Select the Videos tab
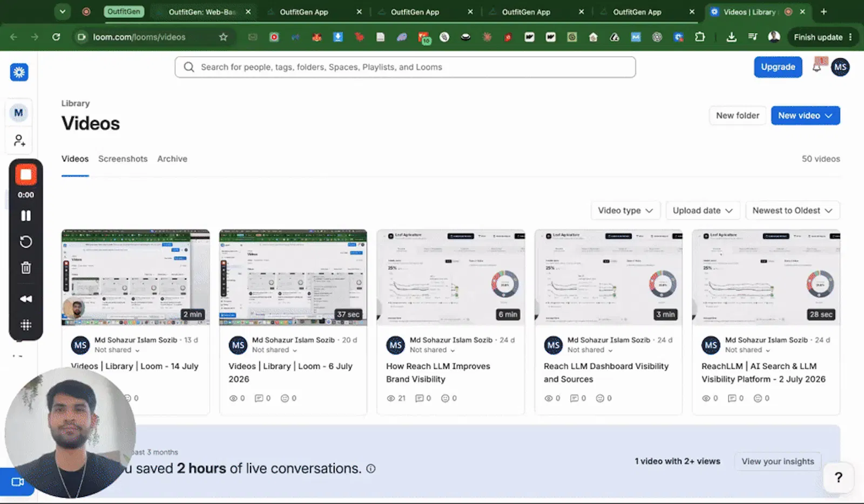 (75, 159)
